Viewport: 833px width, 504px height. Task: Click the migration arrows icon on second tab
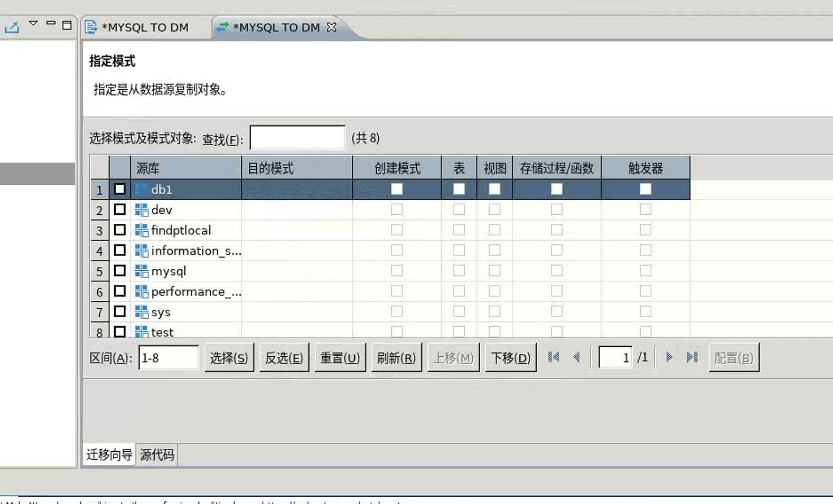222,27
